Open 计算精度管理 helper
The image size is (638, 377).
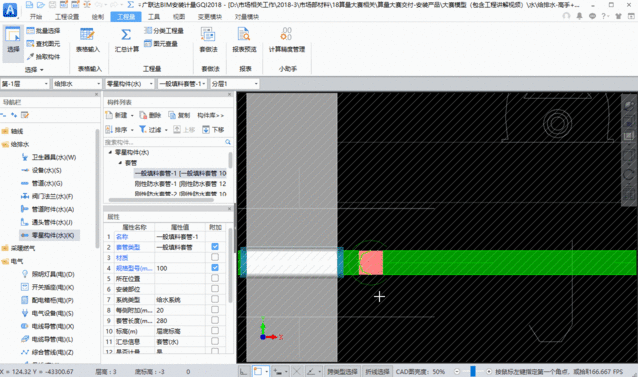[287, 40]
